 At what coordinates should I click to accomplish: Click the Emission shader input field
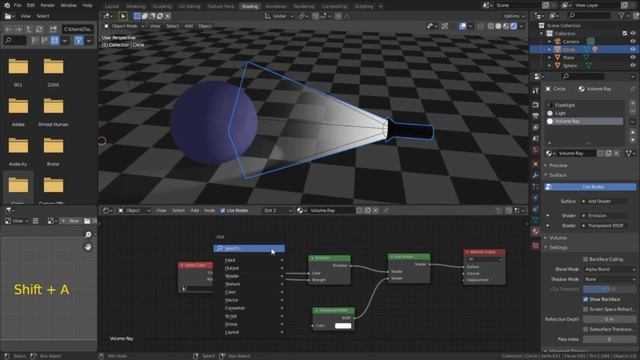[605, 216]
